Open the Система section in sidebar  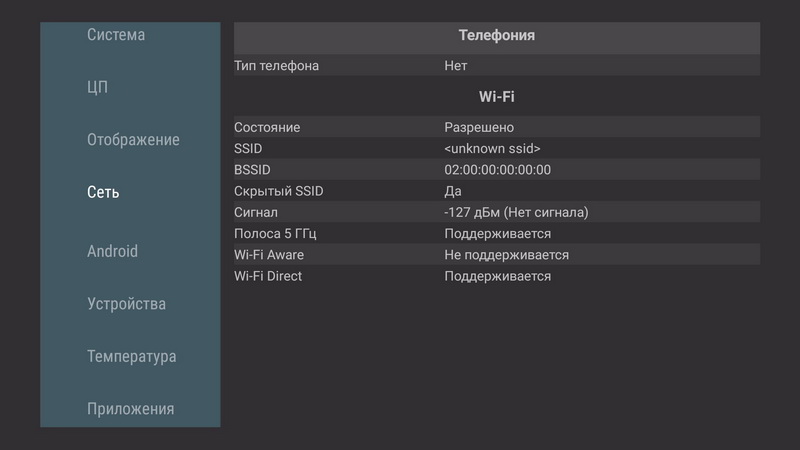click(x=116, y=35)
